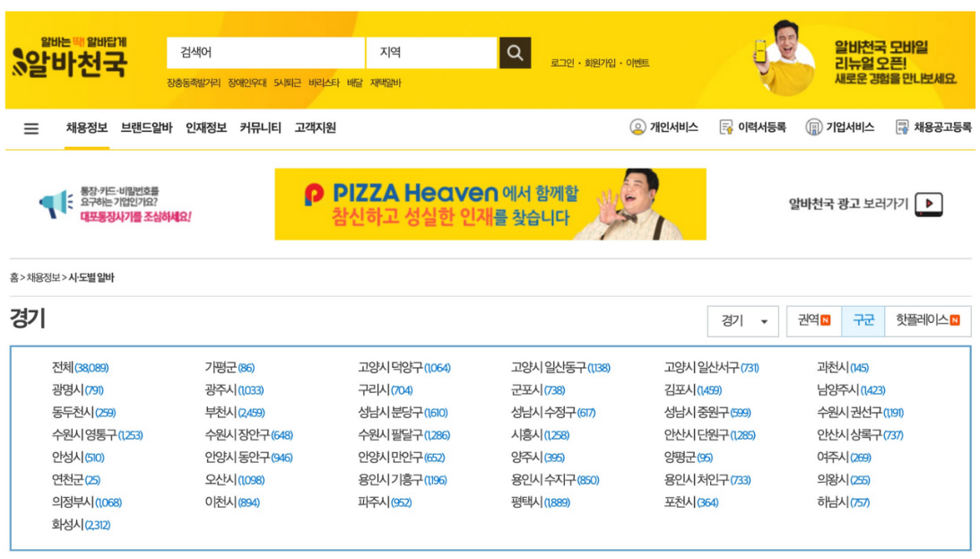Open the 수원시 영통구 listings link

point(97,435)
